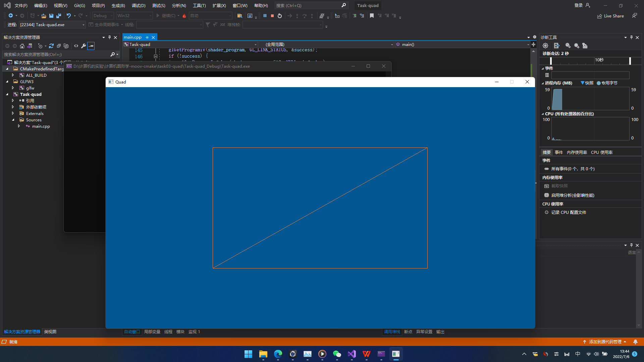Open the Debug configuration dropdown
Screen dimensions: 644x362
click(111, 16)
